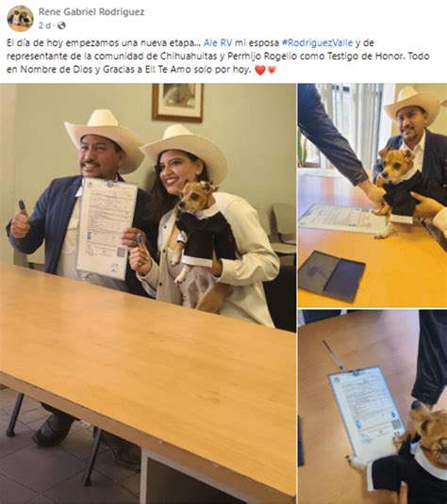View marriage certificate held in main photo
Image resolution: width=447 pixels, height=504 pixels.
click(x=107, y=229)
